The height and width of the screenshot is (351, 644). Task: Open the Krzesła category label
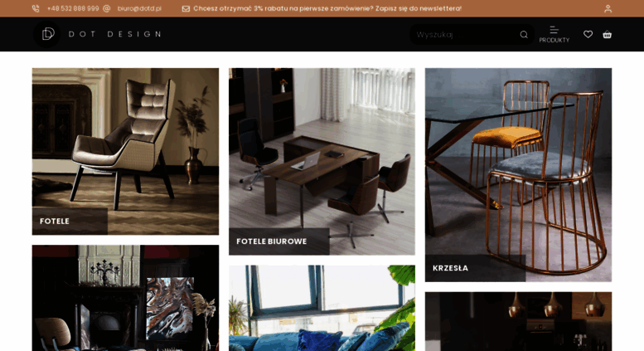click(x=450, y=268)
